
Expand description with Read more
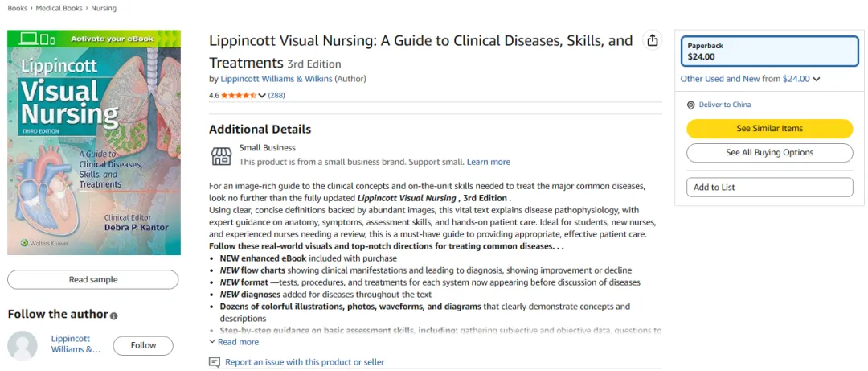(234, 342)
